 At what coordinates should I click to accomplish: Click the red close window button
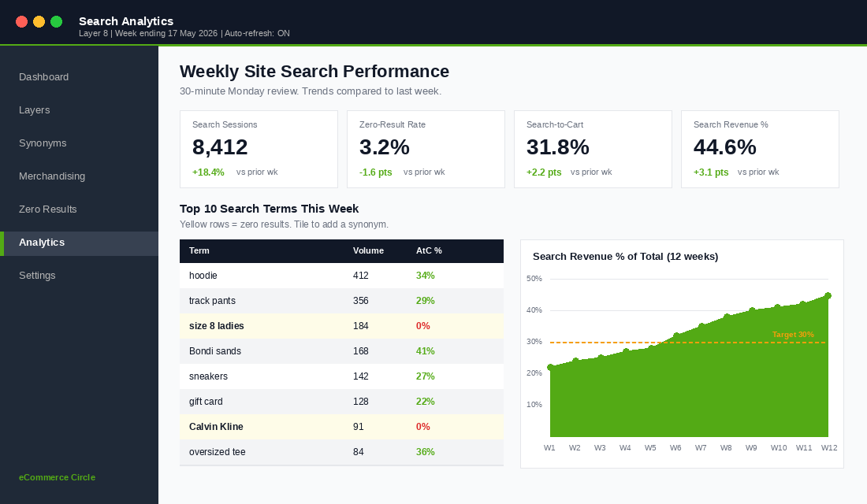coord(21,21)
